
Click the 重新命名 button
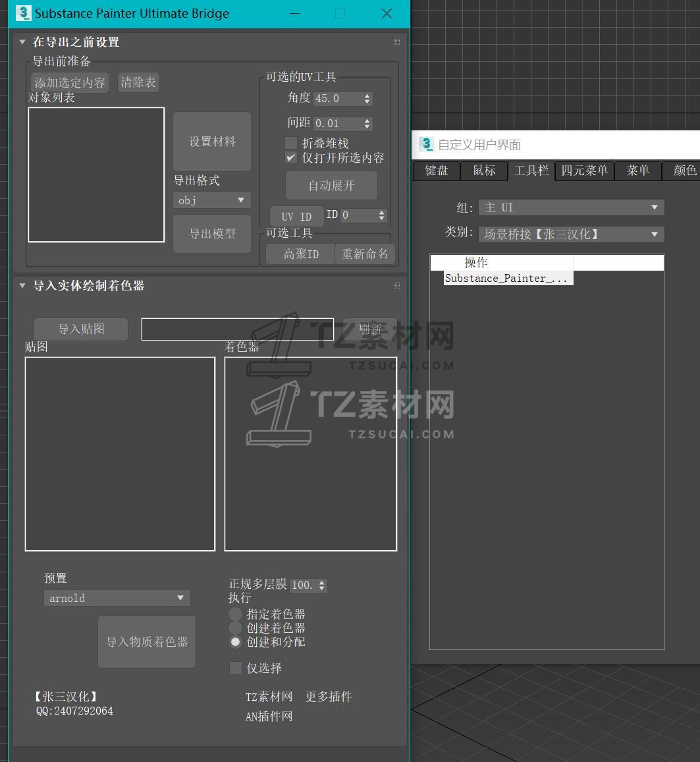(365, 254)
